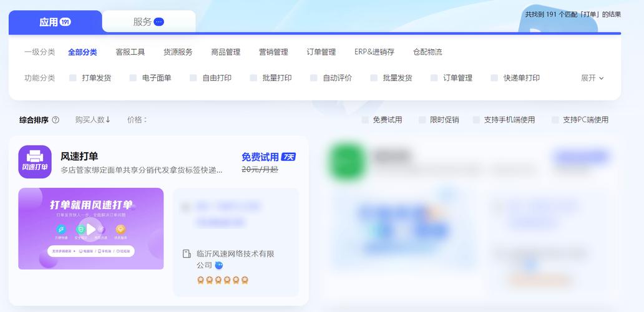Check the 电子面单 filter
644x312 pixels.
[133, 78]
